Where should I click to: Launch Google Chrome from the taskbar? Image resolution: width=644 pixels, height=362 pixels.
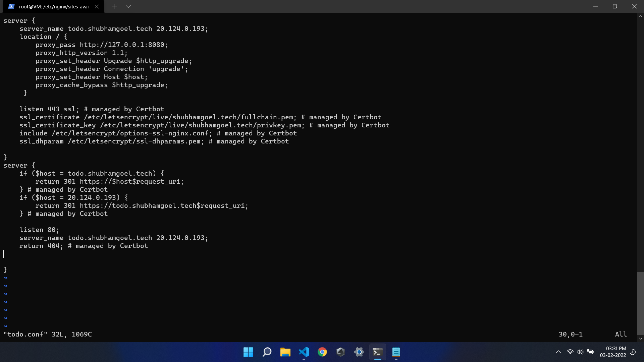tap(322, 352)
